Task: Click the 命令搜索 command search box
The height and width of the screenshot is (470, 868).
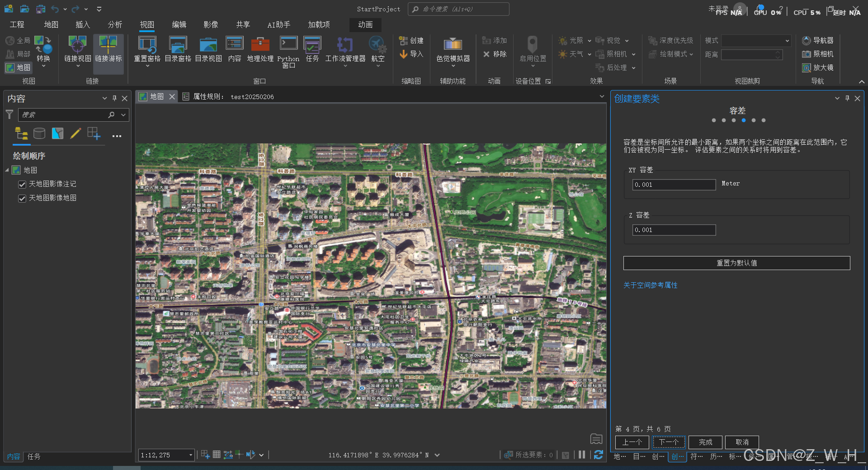Action: pyautogui.click(x=458, y=9)
